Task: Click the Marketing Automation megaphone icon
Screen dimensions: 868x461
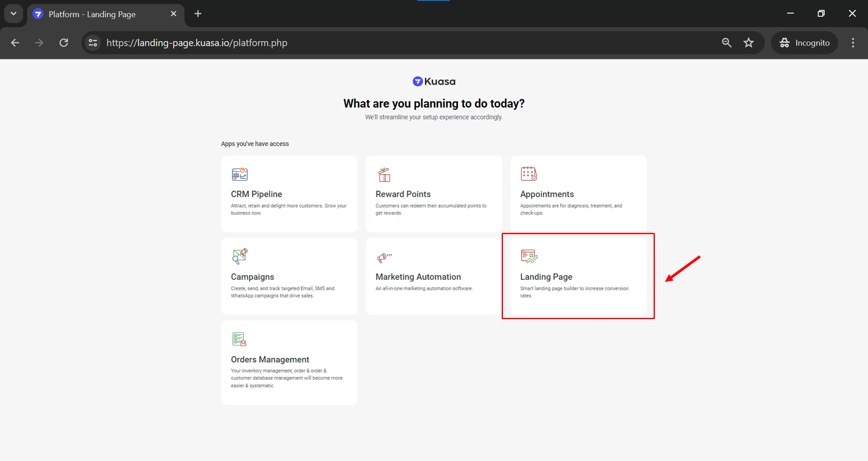Action: (x=384, y=258)
